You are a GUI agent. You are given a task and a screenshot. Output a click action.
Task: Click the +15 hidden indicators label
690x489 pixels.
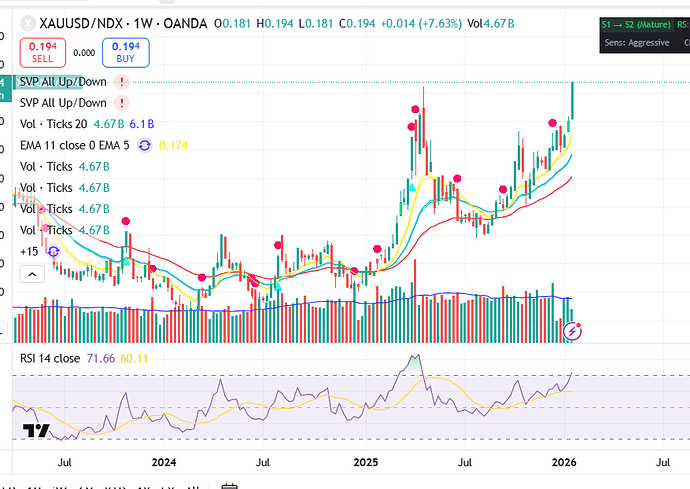click(x=29, y=252)
